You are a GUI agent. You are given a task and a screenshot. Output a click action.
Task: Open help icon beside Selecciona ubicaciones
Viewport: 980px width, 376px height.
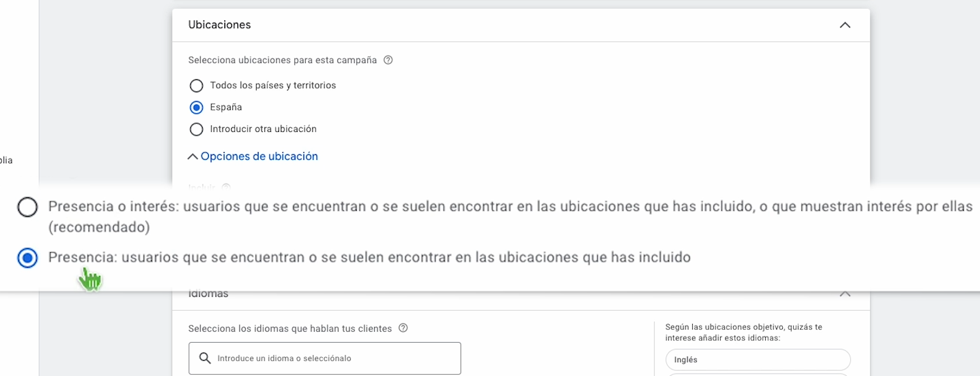(388, 60)
